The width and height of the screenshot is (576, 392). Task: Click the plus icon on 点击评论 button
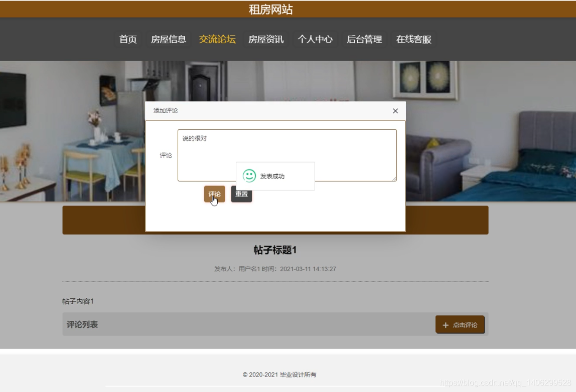[x=446, y=325]
